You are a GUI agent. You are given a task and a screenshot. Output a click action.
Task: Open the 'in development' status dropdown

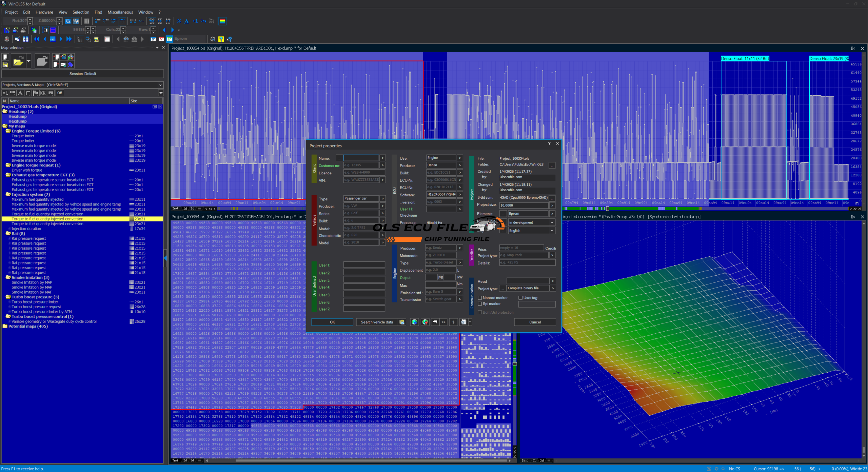tap(531, 222)
